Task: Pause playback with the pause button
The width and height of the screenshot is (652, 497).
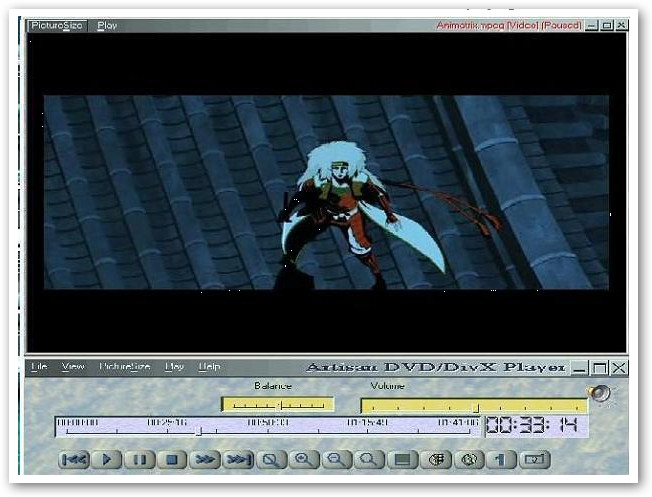Action: click(139, 460)
